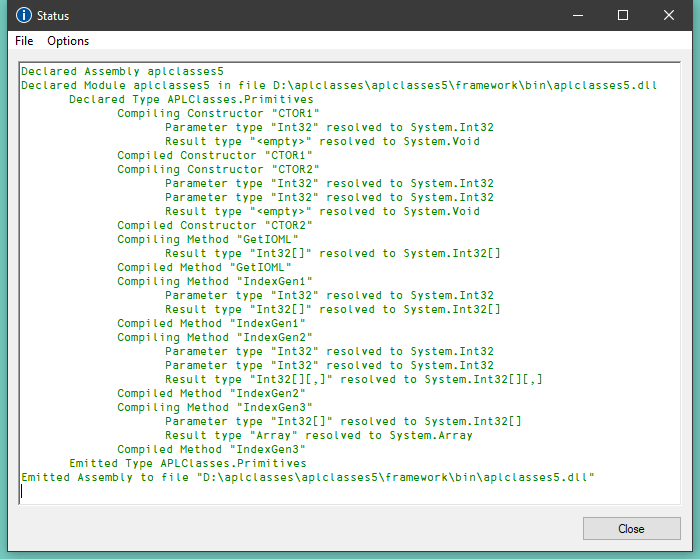Click the "Declared Assembly aplclasses5" line
Image resolution: width=700 pixels, height=559 pixels.
click(x=122, y=72)
